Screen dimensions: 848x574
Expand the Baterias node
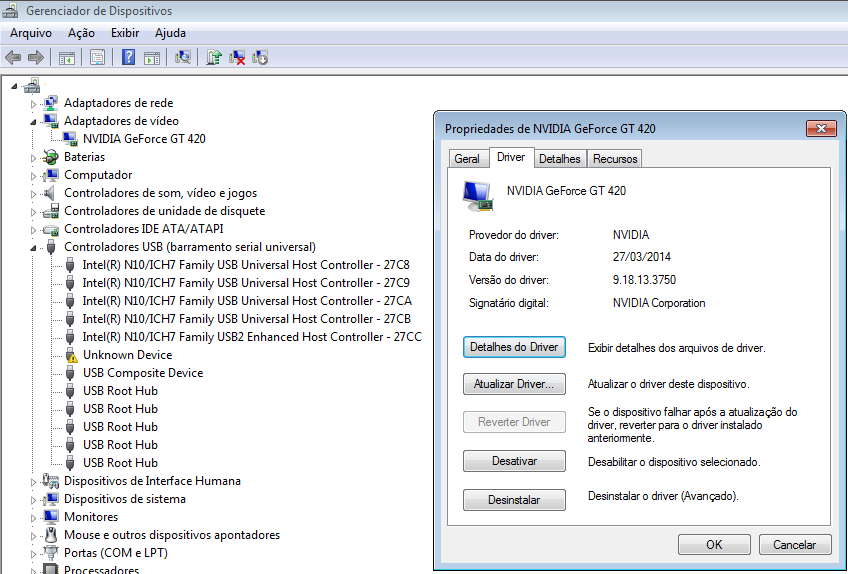(x=34, y=158)
